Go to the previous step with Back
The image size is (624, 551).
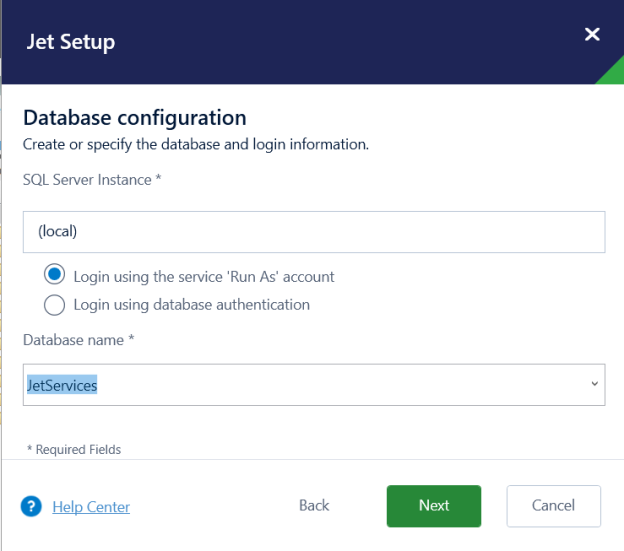pyautogui.click(x=314, y=506)
